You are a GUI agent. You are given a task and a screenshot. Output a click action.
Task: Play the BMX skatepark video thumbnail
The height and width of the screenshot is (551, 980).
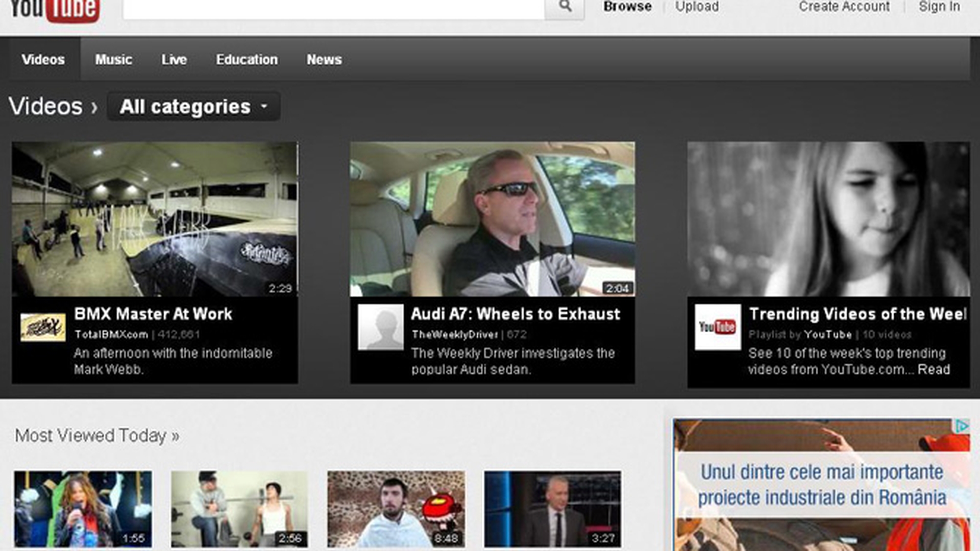click(x=155, y=219)
